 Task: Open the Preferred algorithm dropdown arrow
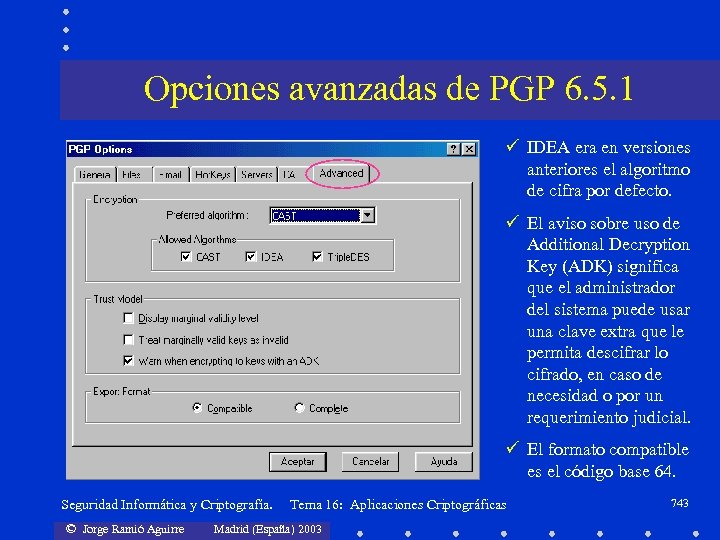tap(367, 215)
